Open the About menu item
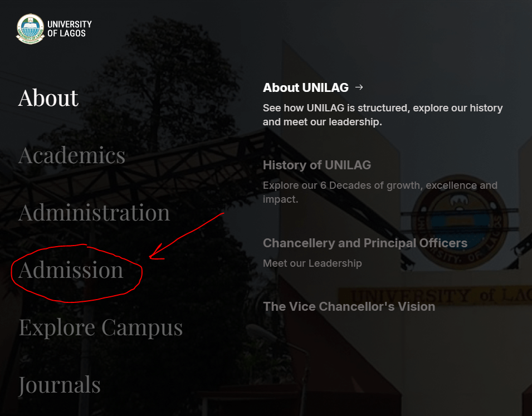This screenshot has width=532, height=416. tap(48, 97)
